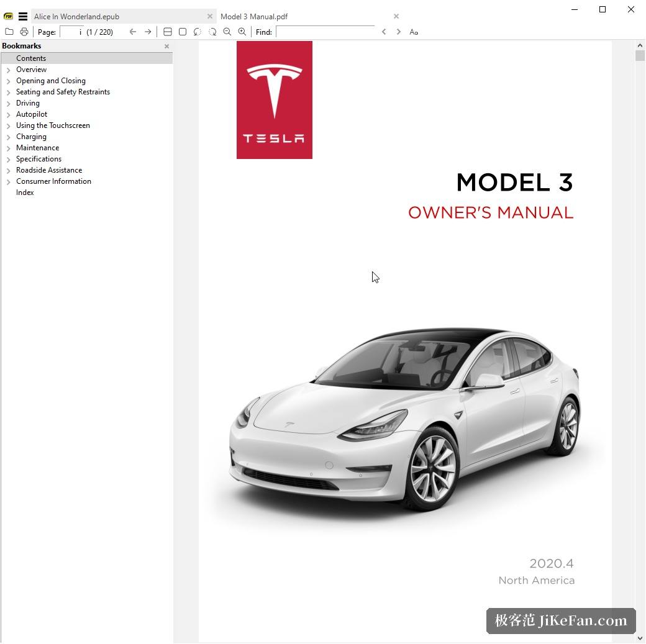Image resolution: width=646 pixels, height=644 pixels.
Task: Click the scrollbar down arrow
Action: point(640,638)
